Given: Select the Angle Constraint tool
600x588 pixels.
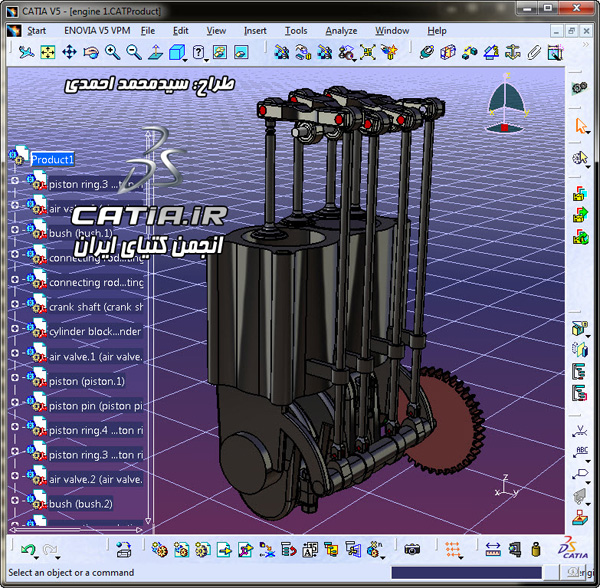Looking at the screenshot, I should (x=491, y=52).
